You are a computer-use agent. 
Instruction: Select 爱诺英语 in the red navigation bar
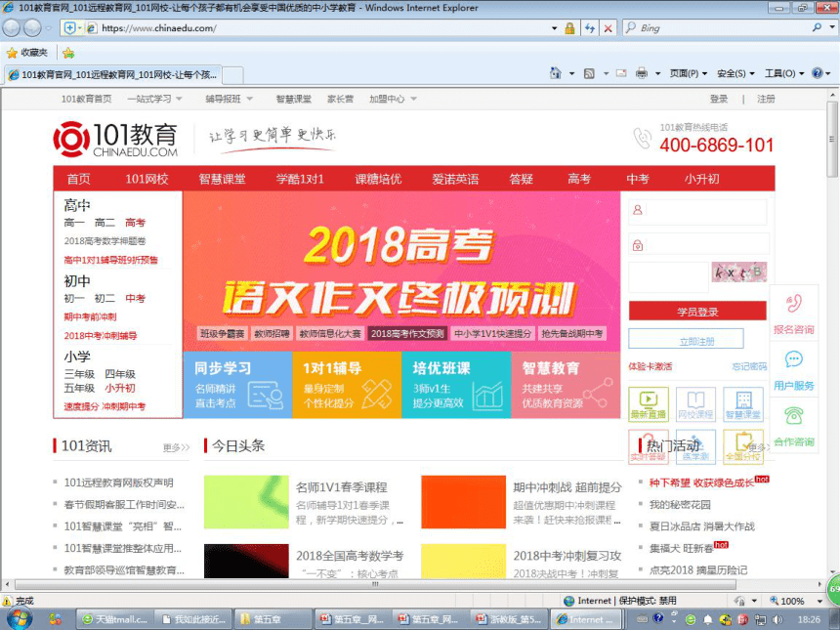point(455,179)
